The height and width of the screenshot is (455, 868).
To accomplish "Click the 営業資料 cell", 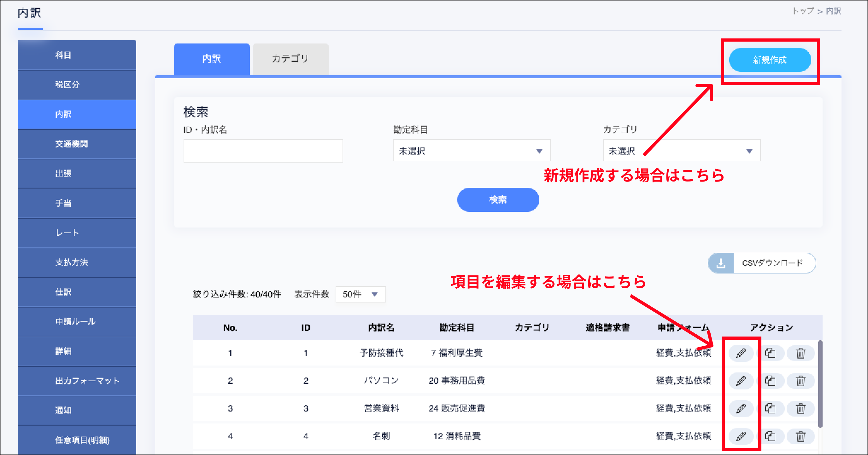I will pos(381,408).
